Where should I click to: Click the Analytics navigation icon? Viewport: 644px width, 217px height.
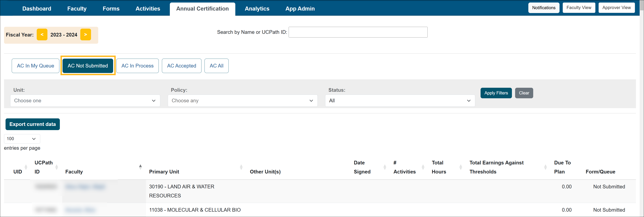coord(257,8)
